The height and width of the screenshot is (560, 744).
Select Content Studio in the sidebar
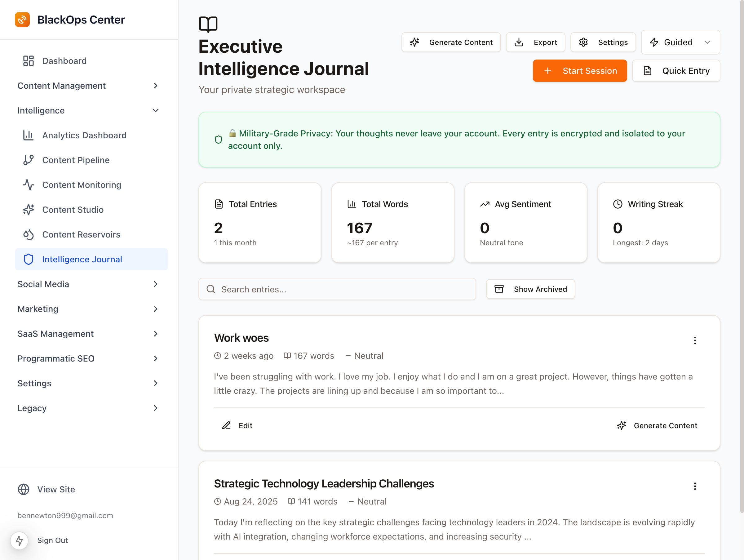coord(73,210)
